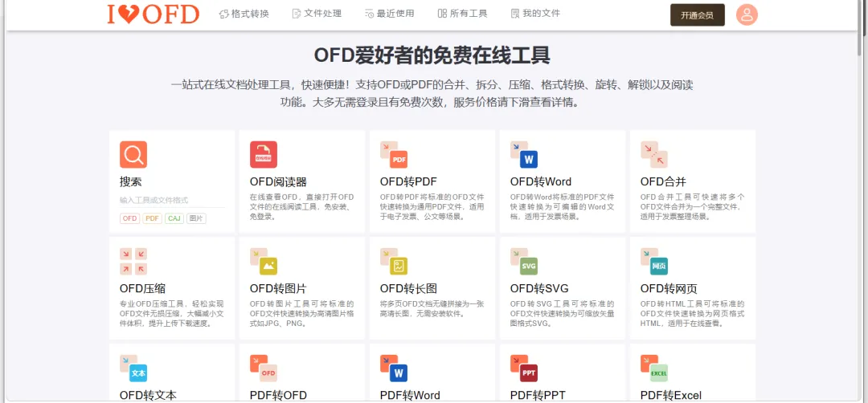This screenshot has width=868, height=403.
Task: Select the PDF转Excel icon
Action: (x=653, y=368)
